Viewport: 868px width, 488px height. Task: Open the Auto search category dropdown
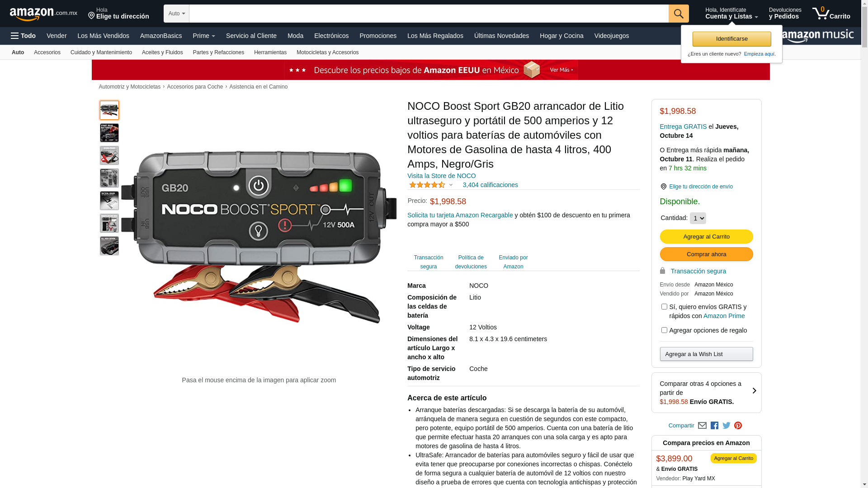(176, 14)
